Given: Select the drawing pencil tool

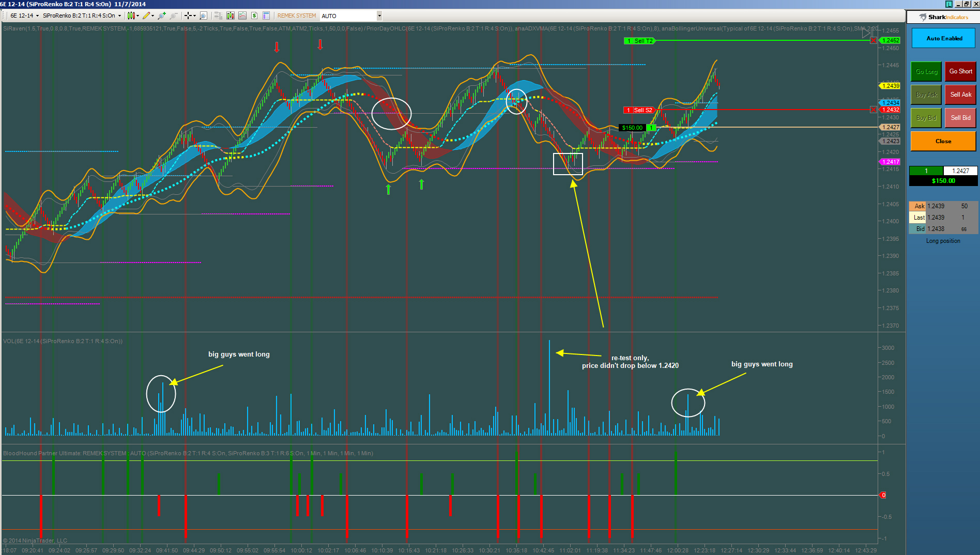Looking at the screenshot, I should [x=147, y=16].
